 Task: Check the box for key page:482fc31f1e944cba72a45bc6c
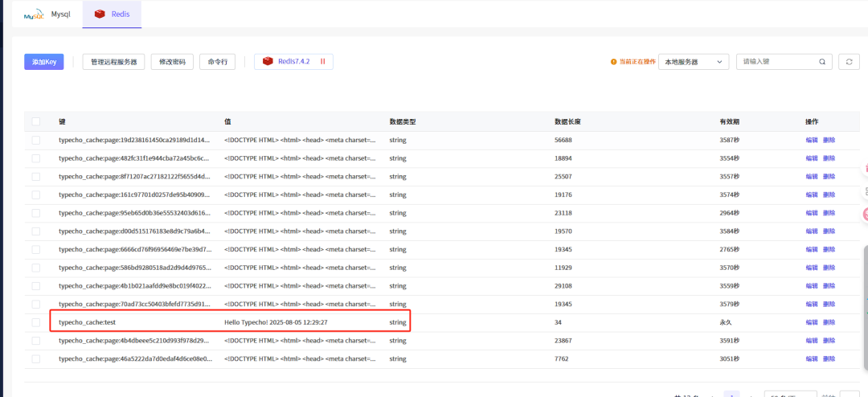(36, 158)
